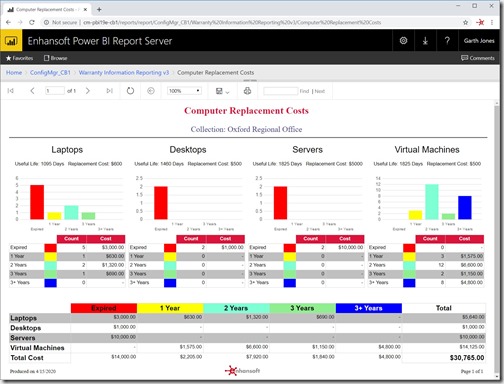
Task: Click the browser address bar URL
Action: [232, 22]
